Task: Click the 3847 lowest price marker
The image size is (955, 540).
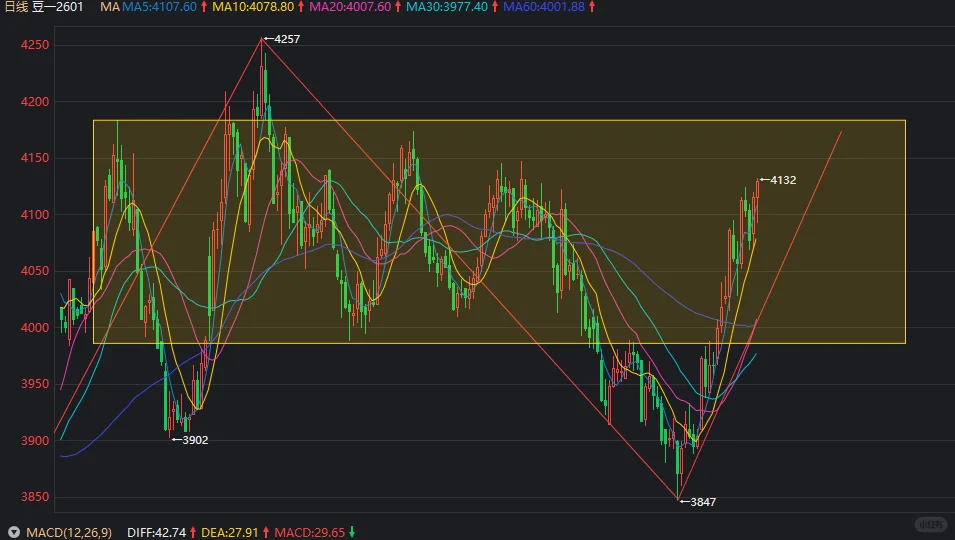Action: coord(703,502)
